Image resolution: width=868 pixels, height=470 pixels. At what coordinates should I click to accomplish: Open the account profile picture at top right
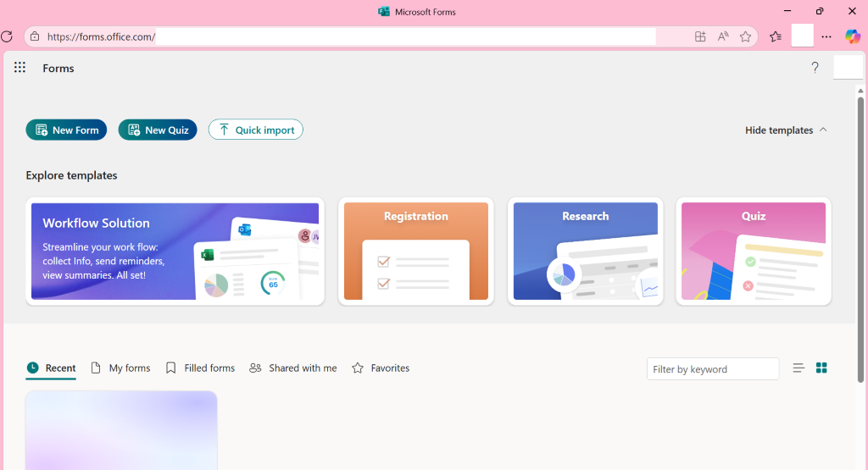coord(848,68)
